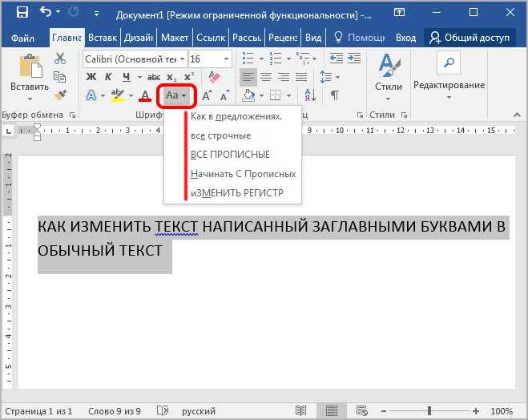Apply red font color
Screen dimensions: 528x420
tap(145, 95)
